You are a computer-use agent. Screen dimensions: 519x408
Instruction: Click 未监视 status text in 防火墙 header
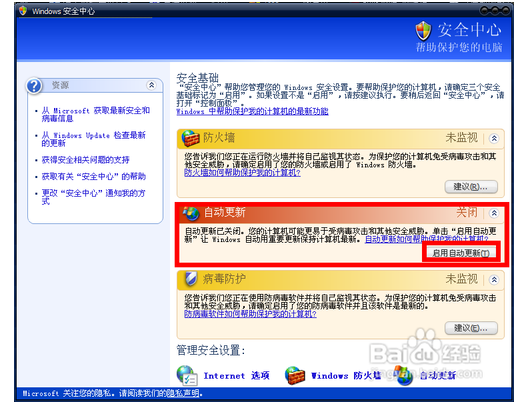pyautogui.click(x=462, y=138)
